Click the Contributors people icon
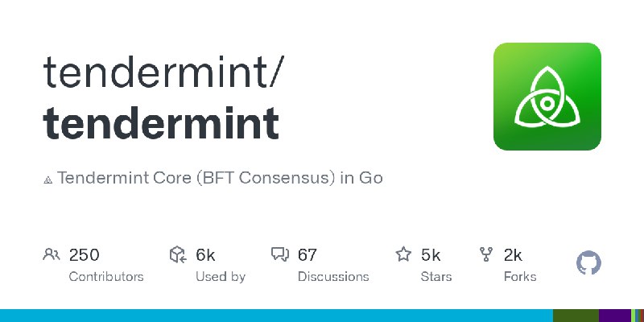This screenshot has height=322, width=644. [52, 255]
